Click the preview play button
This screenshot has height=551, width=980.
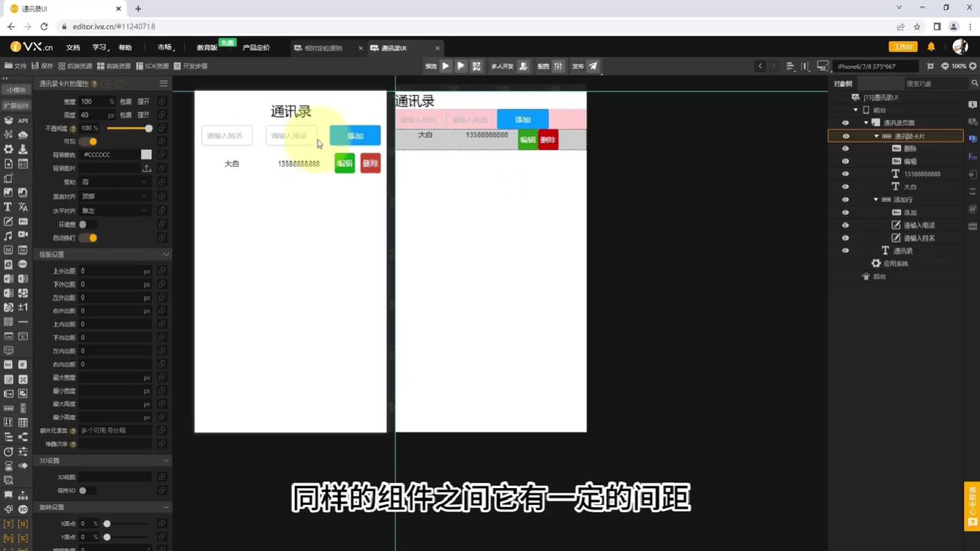446,66
